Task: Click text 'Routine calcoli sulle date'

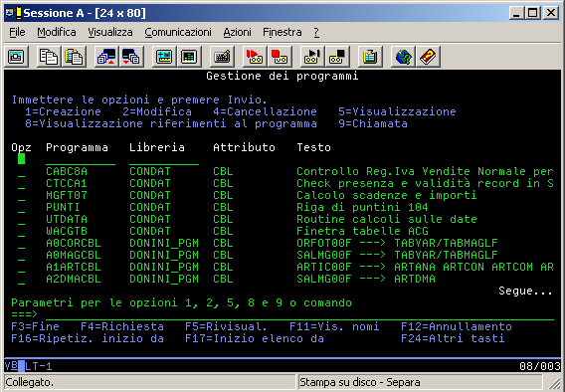Action: point(387,219)
